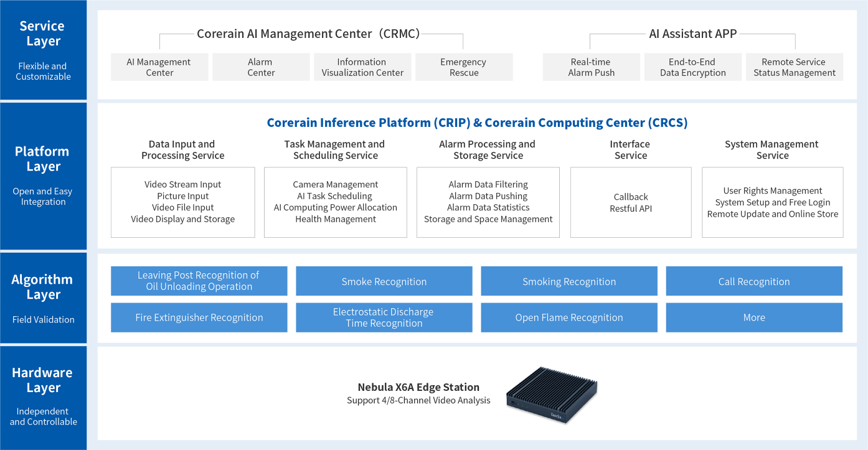Screen dimensions: 868x450
Task: Click the Field Validation subtitle
Action: tap(43, 319)
